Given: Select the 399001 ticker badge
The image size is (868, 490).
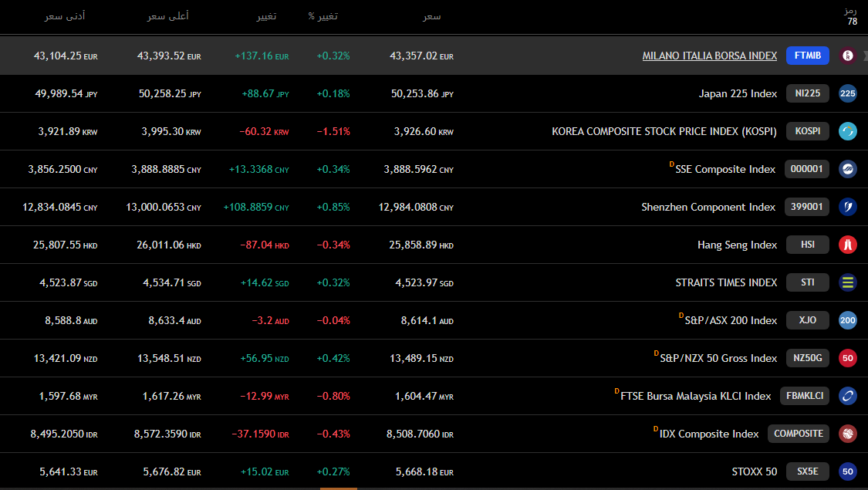Looking at the screenshot, I should point(806,207).
